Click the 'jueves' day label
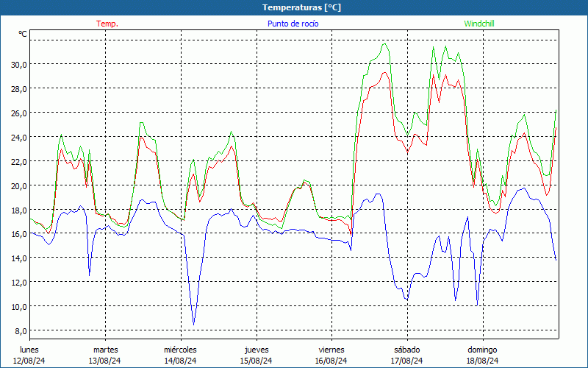Image resolution: width=588 pixels, height=368 pixels. point(257,350)
